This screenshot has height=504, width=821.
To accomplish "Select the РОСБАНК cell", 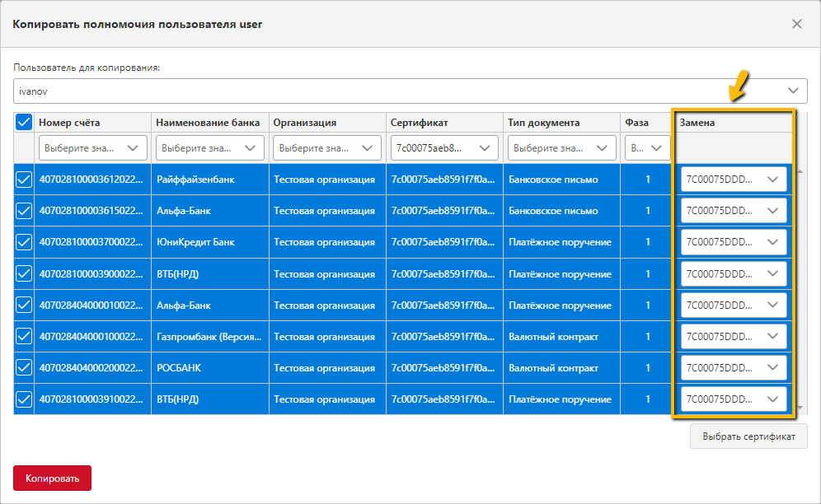I will point(210,368).
